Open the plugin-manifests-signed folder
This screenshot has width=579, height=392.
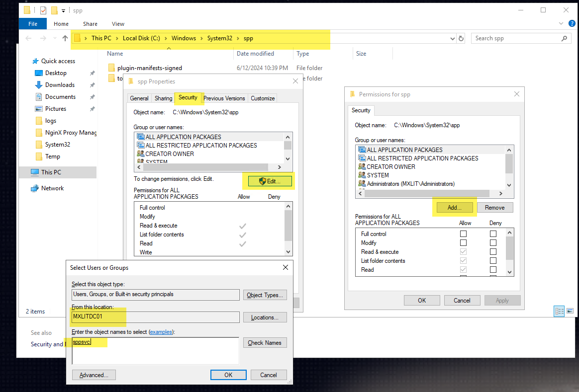tap(149, 68)
